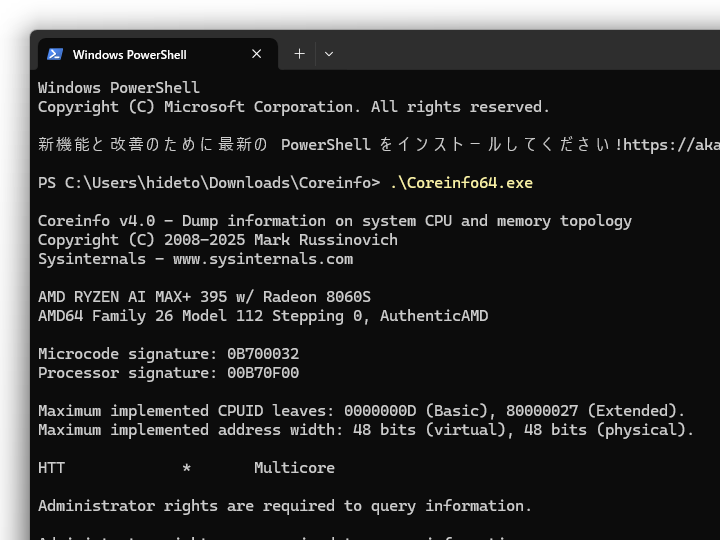
Task: Click the AMD RYZEN AI MAX+ 395 line
Action: click(x=204, y=297)
